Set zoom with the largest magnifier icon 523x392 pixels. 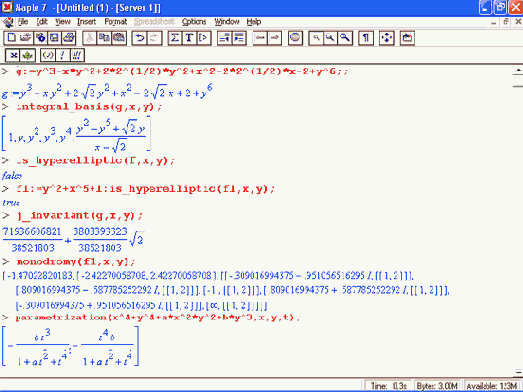[x=345, y=38]
